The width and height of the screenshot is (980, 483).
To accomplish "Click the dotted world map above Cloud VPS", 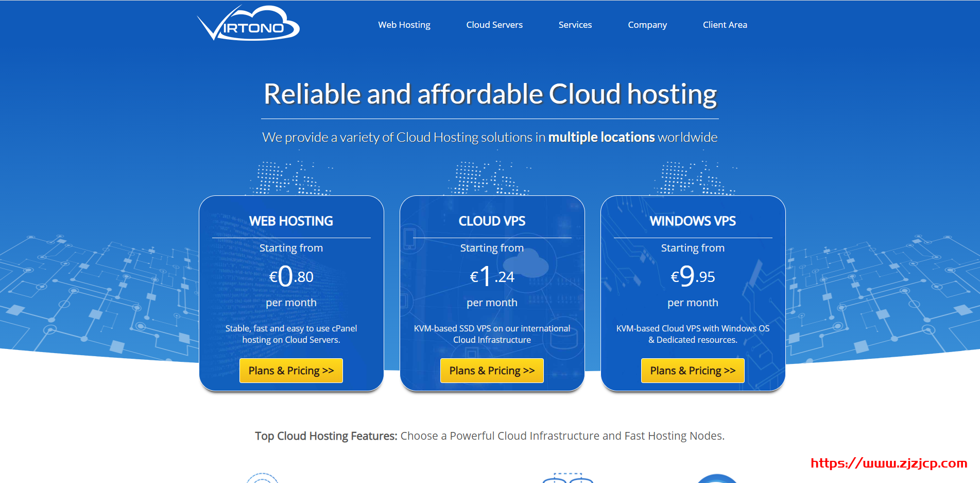I will pyautogui.click(x=489, y=178).
